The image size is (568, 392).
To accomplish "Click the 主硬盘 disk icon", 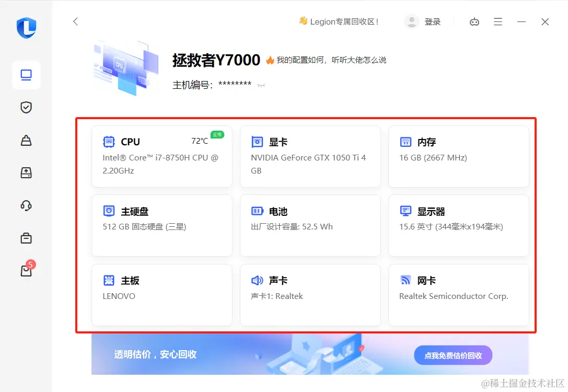I will 109,211.
